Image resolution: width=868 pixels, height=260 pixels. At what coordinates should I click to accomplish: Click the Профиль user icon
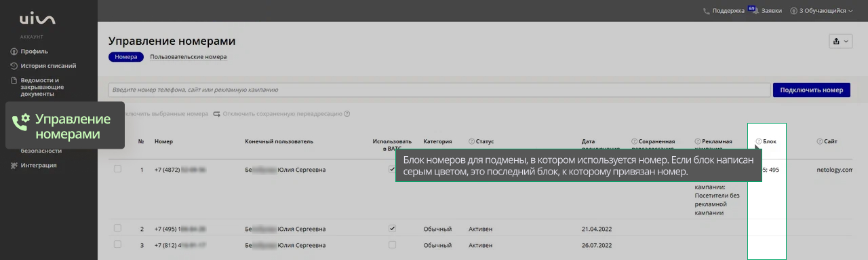click(14, 52)
